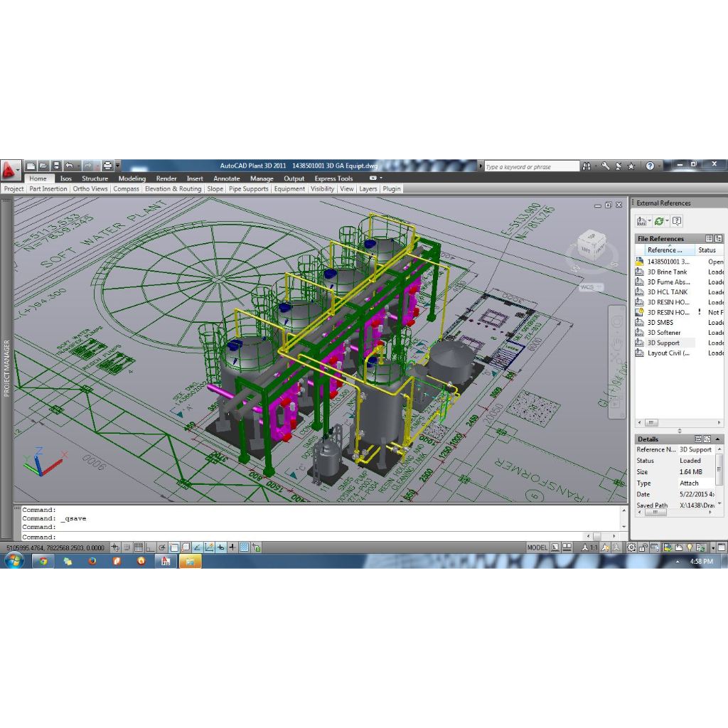The height and width of the screenshot is (728, 728).
Task: Click the Plot icon in Quick Access toolbar
Action: (x=107, y=166)
